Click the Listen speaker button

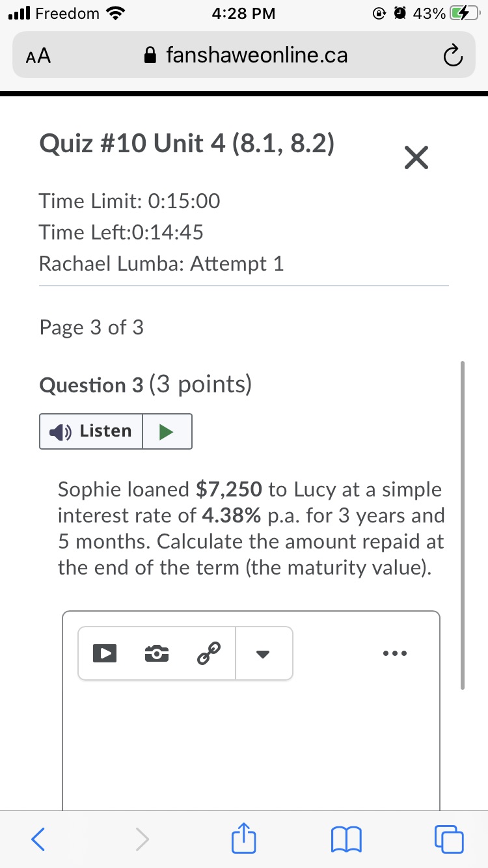91,431
